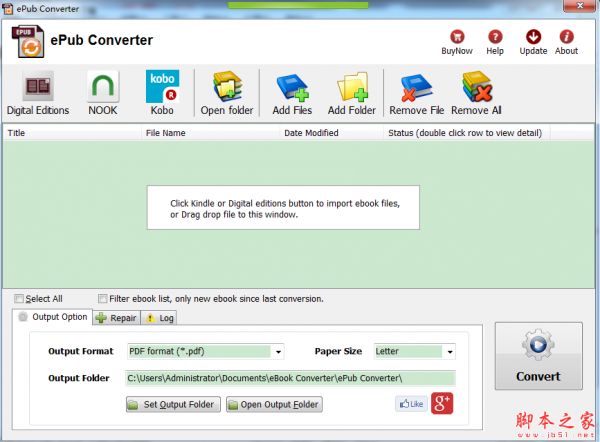The image size is (600, 442).
Task: Tick the Select All checkbox
Action: pos(19,298)
